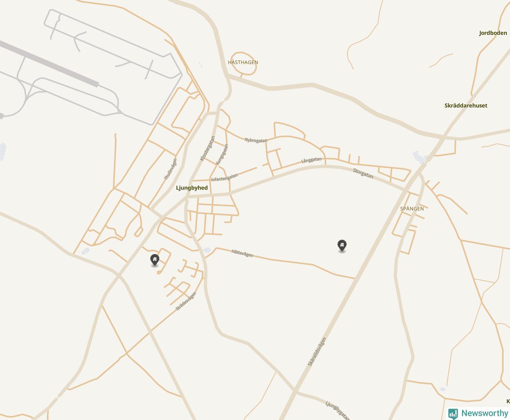Click the Newsworthy chart icon
This screenshot has height=420, width=510.
[453, 414]
